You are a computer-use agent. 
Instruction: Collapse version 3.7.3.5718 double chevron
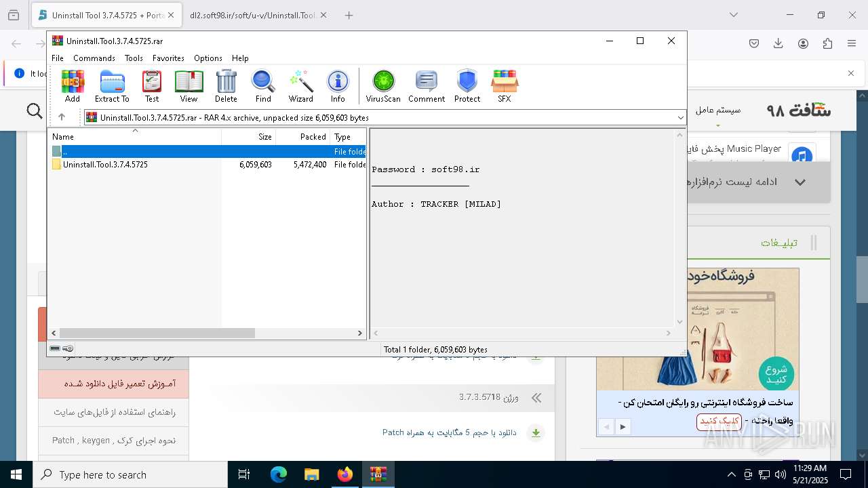point(537,398)
